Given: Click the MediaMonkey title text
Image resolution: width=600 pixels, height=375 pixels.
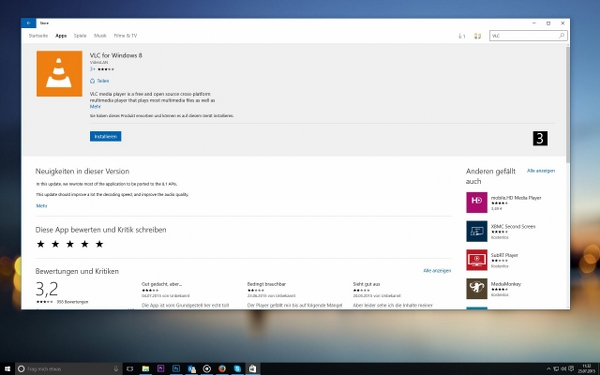Looking at the screenshot, I should pyautogui.click(x=506, y=284).
